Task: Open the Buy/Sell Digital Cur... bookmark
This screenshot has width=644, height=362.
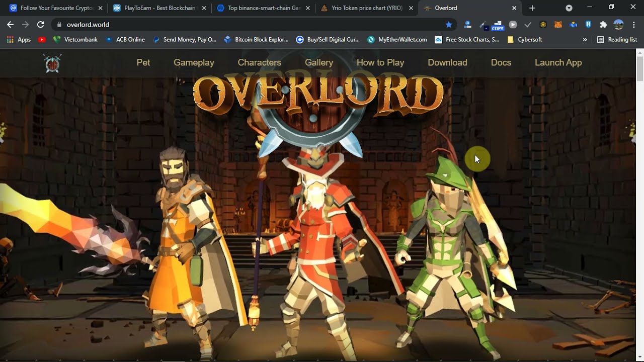Action: [x=328, y=39]
